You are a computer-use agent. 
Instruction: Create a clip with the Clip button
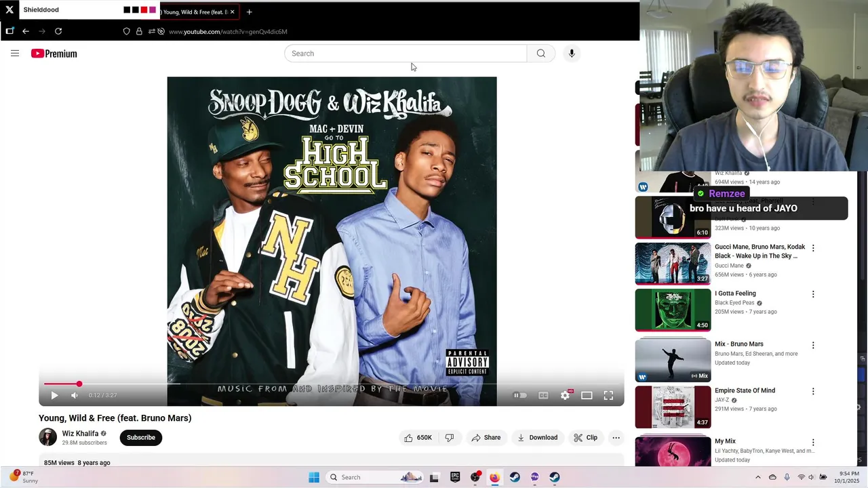(x=586, y=438)
